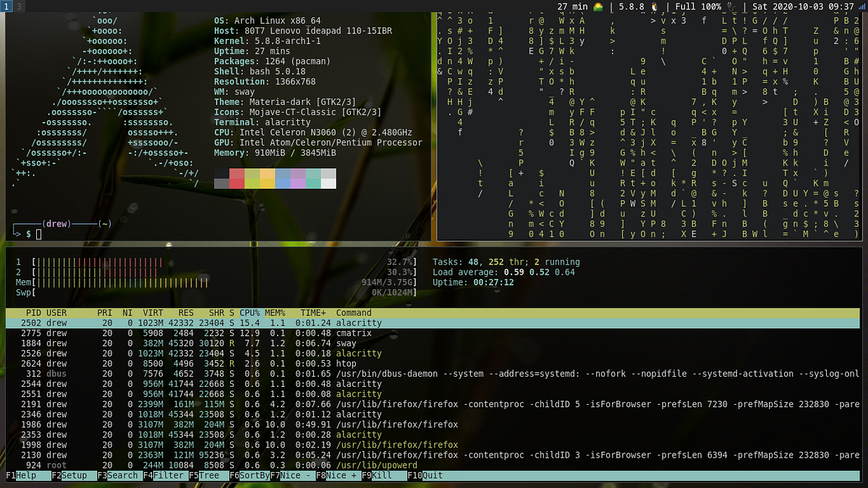Switch to workspace 1
The height and width of the screenshot is (488, 868).
[6, 6]
